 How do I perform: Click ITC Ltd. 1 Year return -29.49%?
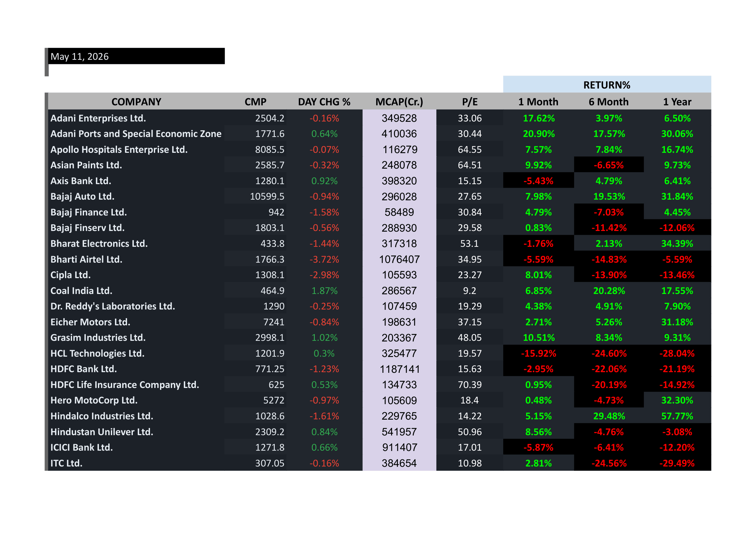(677, 463)
